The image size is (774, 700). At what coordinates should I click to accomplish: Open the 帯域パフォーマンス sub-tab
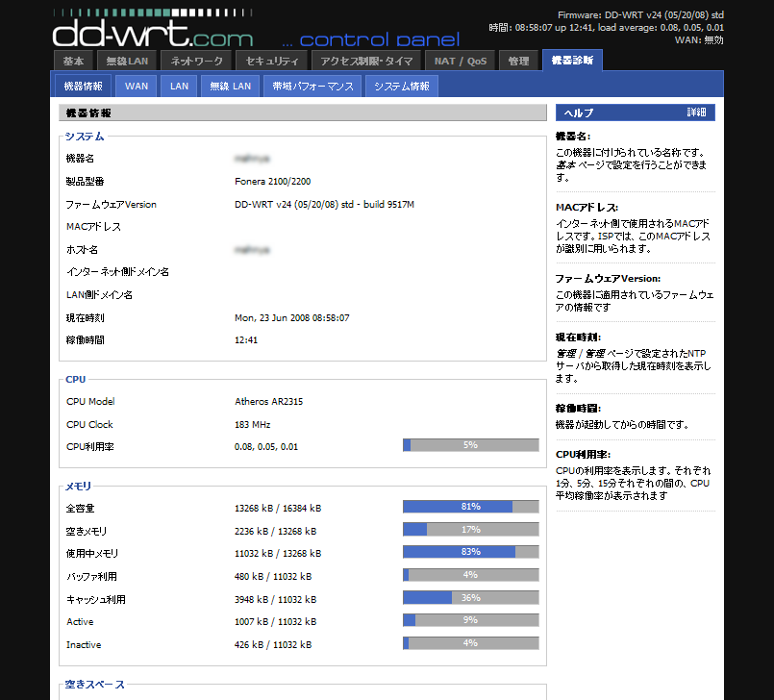pos(312,87)
